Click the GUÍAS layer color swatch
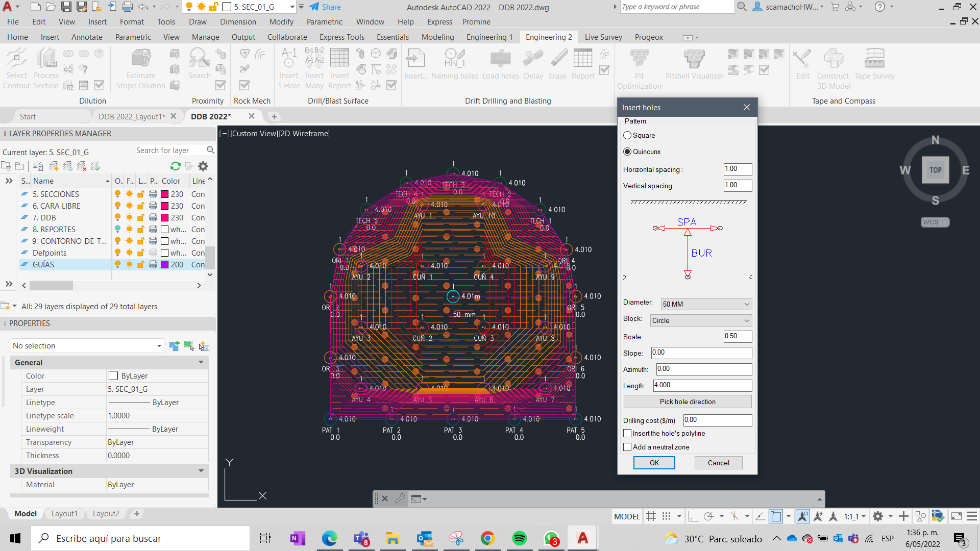The image size is (980, 551). pos(165,265)
